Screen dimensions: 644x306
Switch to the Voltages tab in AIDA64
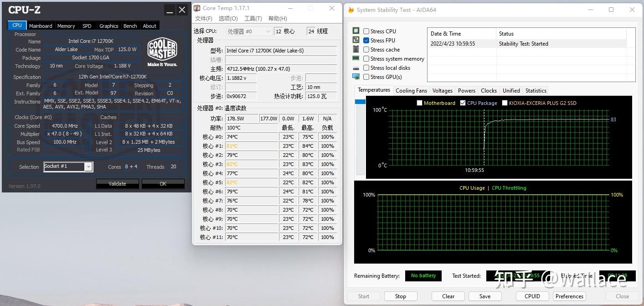443,91
